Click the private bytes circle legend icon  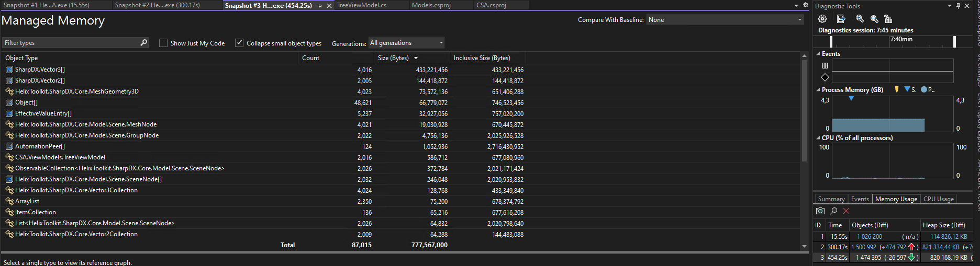pyautogui.click(x=924, y=90)
